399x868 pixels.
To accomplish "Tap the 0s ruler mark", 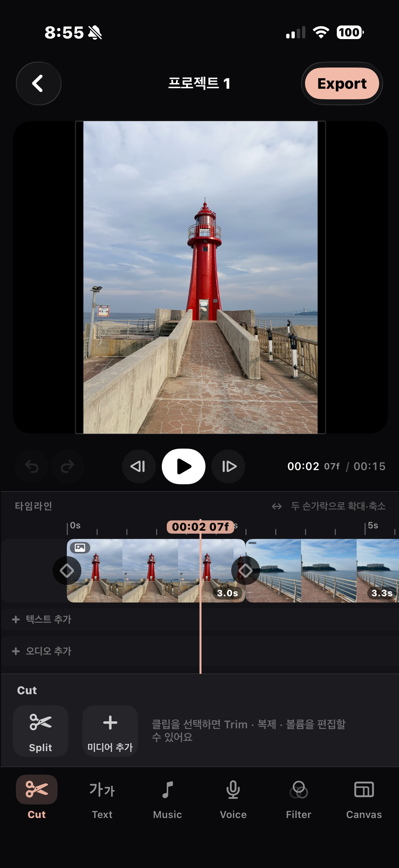I will [x=75, y=526].
